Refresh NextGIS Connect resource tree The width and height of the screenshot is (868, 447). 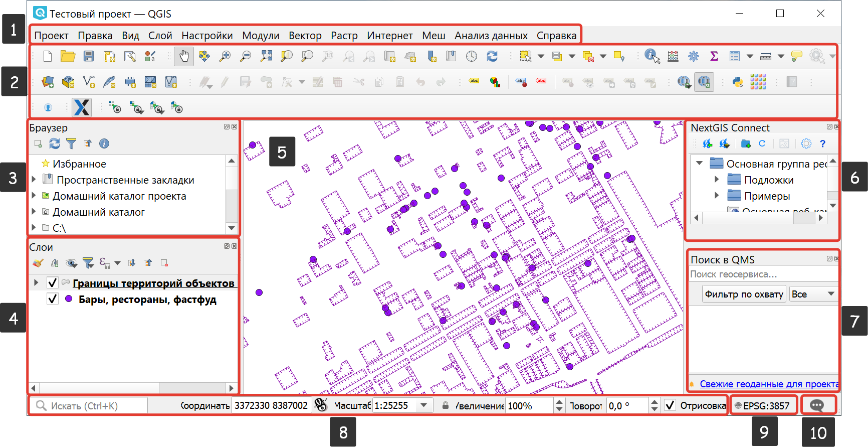762,144
